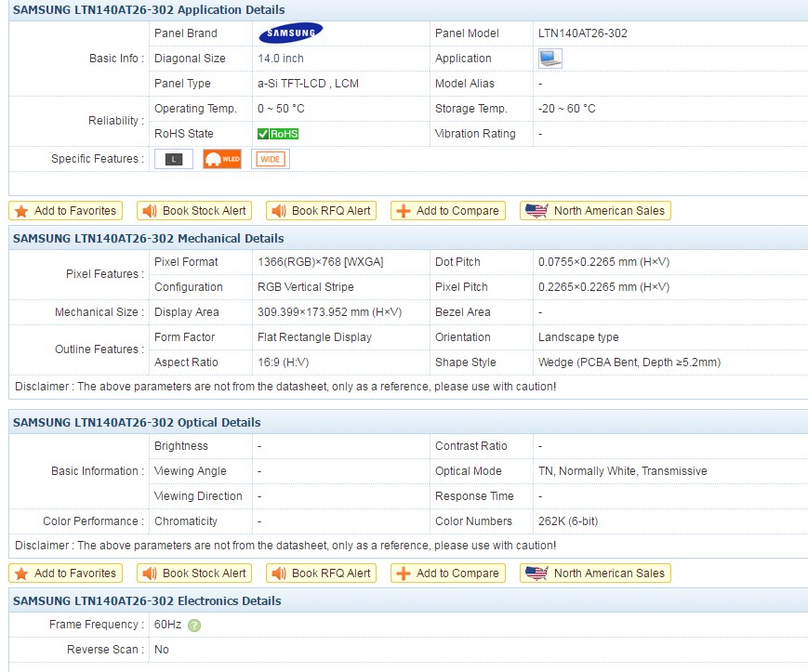
Task: Click the 'Bezel Area' label
Action: click(463, 312)
